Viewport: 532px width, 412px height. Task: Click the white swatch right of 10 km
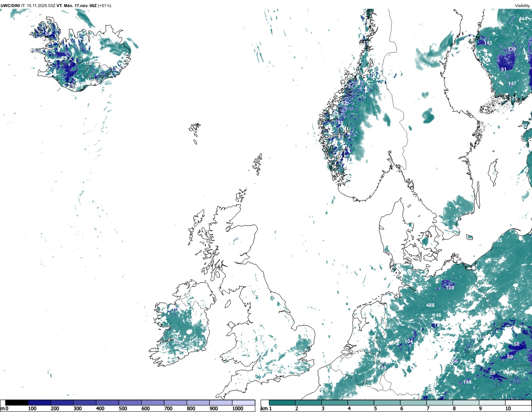point(518,403)
